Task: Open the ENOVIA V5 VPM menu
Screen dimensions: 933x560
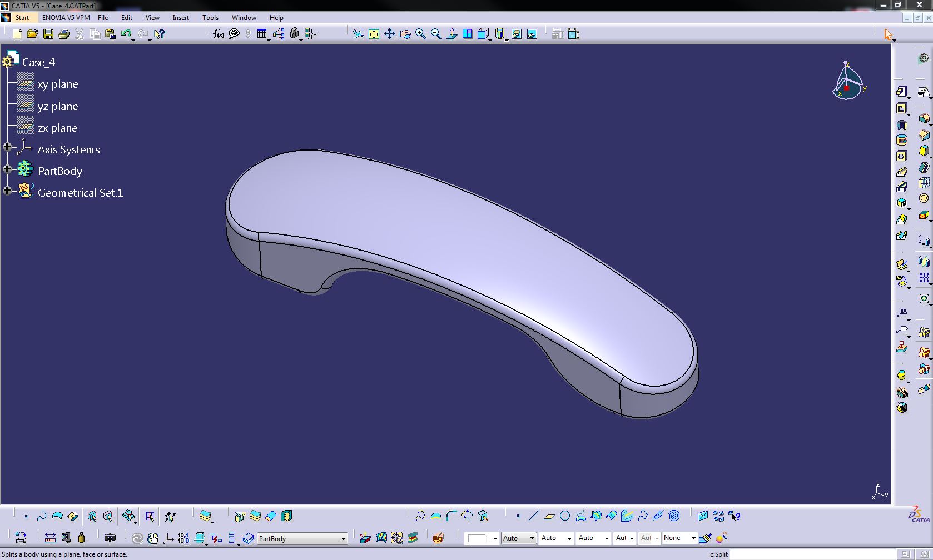Action: [x=66, y=18]
